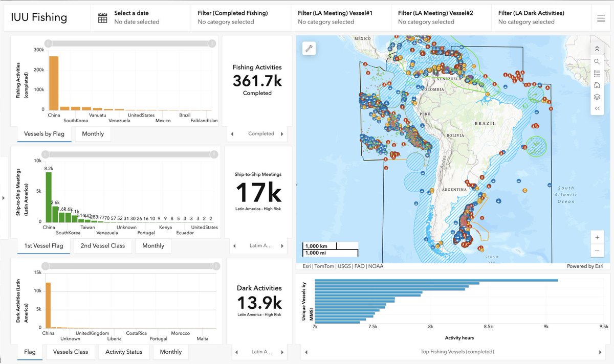Switch to Vessels Class tab
Screen dimensions: 614x364
pos(71,352)
